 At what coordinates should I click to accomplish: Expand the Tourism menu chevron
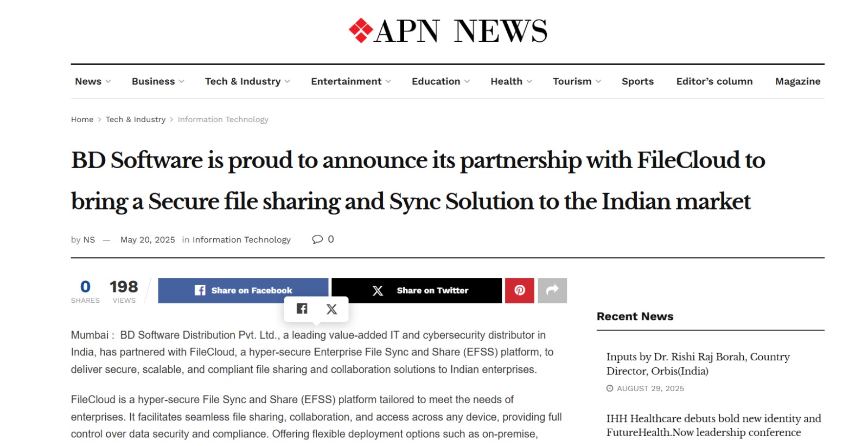(598, 81)
